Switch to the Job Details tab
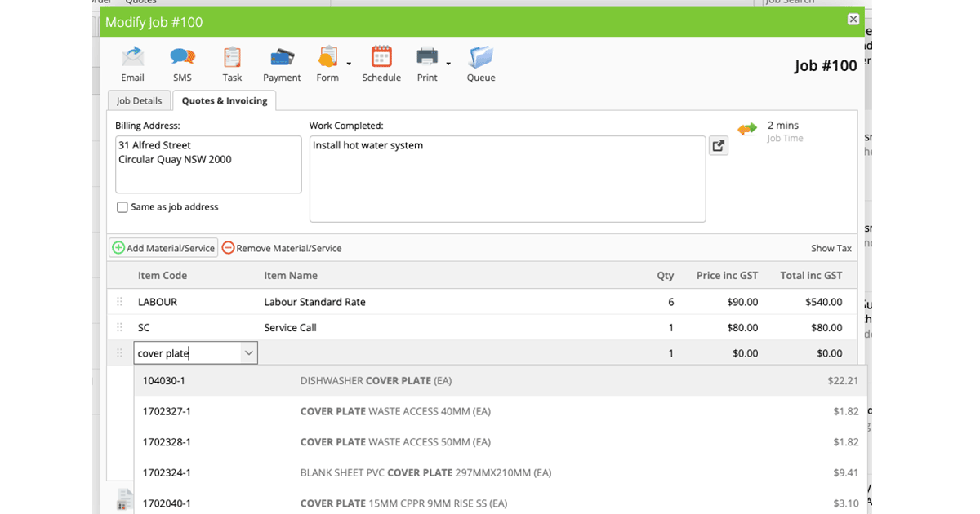 pyautogui.click(x=140, y=100)
